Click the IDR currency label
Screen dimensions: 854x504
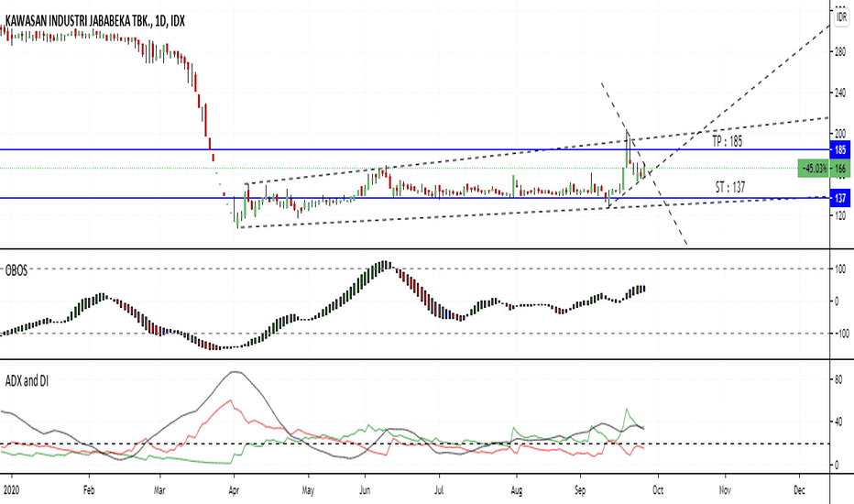(x=841, y=18)
